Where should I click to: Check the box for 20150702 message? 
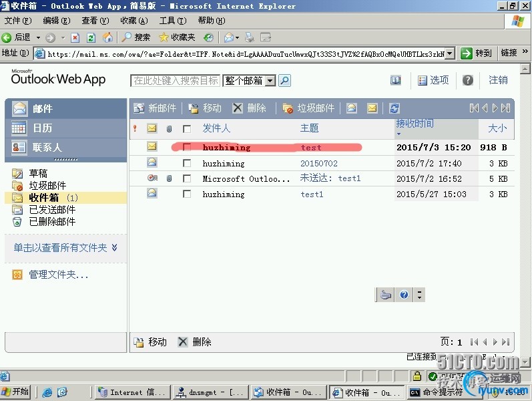(187, 163)
